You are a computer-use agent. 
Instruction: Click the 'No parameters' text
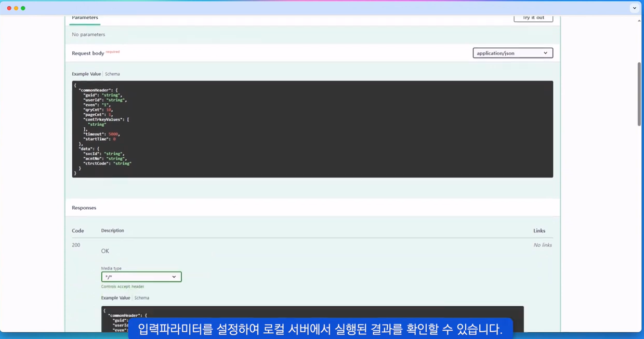tap(88, 34)
